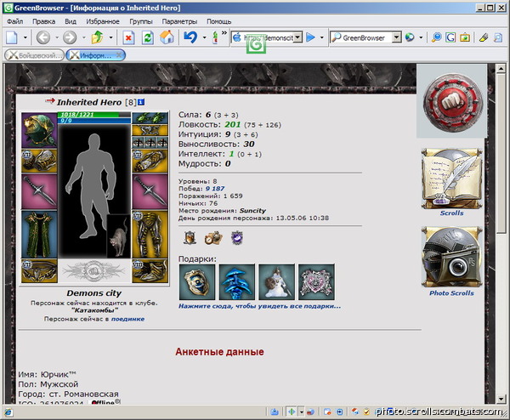Click the Scrolls book and quill image
The image size is (510, 420).
coord(451,179)
